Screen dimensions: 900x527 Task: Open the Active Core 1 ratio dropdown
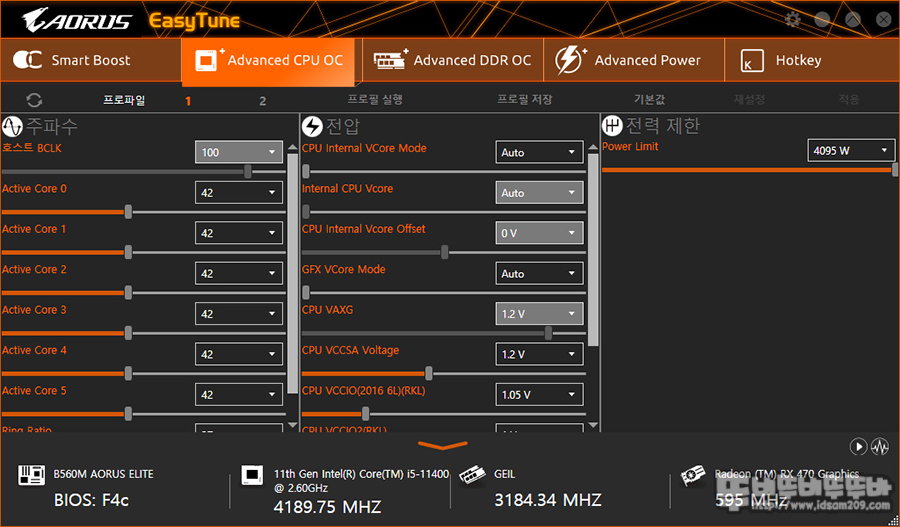click(239, 233)
